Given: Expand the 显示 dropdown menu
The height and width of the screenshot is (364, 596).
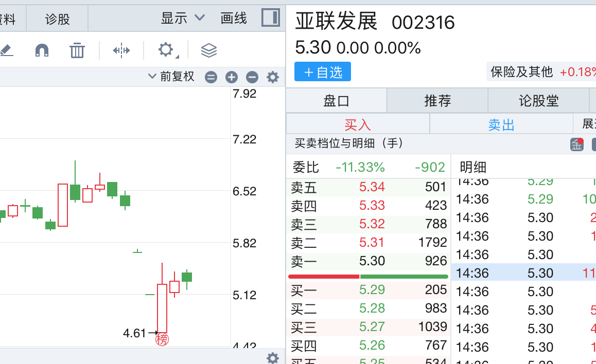Looking at the screenshot, I should click(x=183, y=19).
